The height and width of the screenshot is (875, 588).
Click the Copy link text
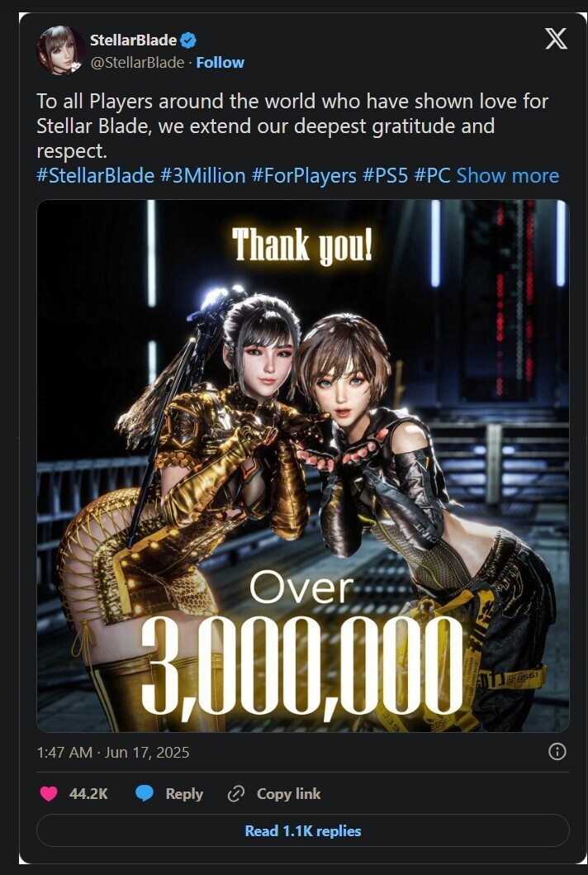(288, 793)
